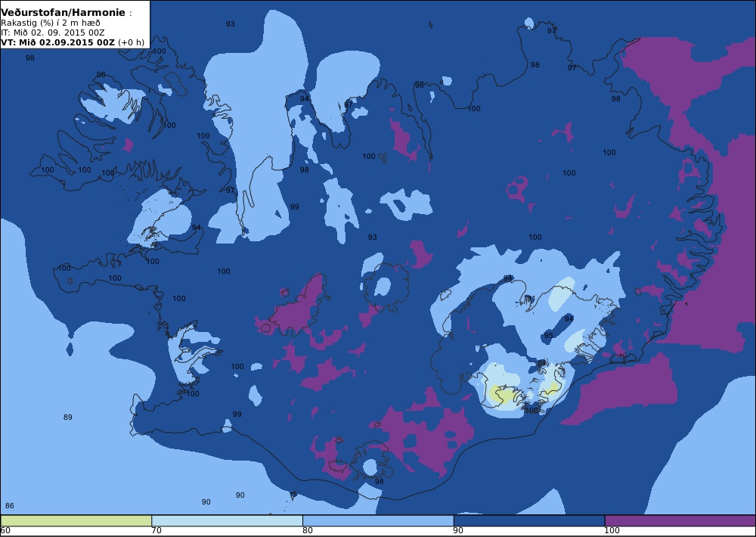756x537 pixels.
Task: Click the '60' legend scale label
Action: tap(5, 531)
